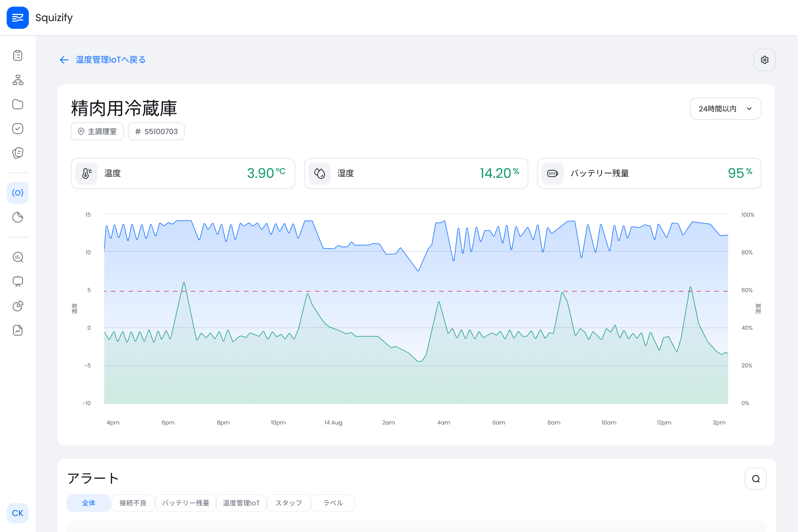Open the alert search magnifier icon
The height and width of the screenshot is (532, 798).
[x=756, y=478]
